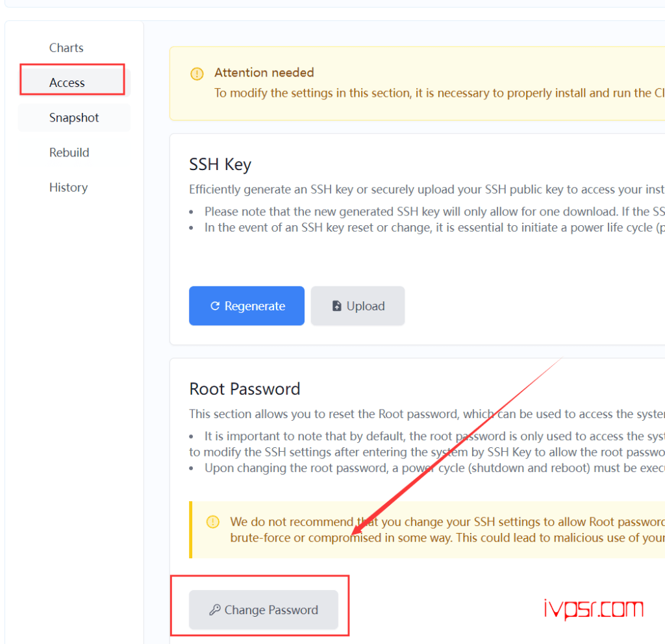This screenshot has width=665, height=644.
Task: Click the SSH Key section heading
Action: point(220,165)
